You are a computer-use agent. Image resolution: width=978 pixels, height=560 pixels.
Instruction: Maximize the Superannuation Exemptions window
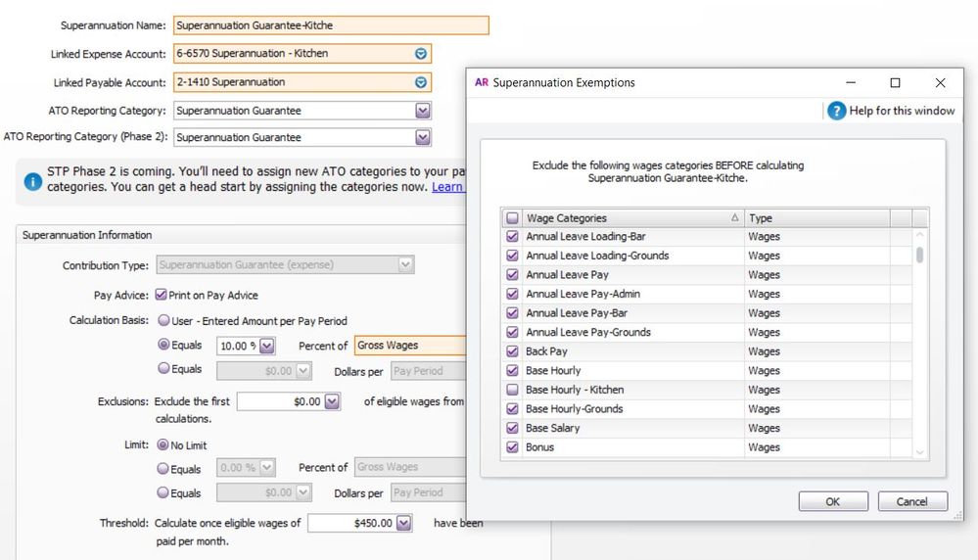coord(895,83)
